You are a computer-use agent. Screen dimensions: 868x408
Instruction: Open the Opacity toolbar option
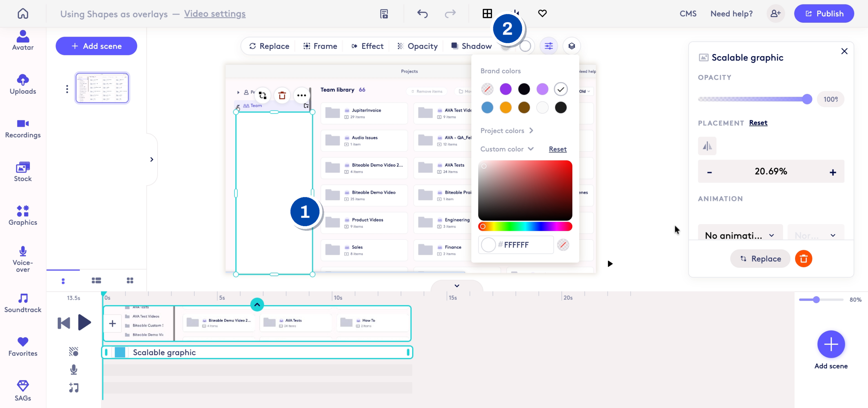coord(417,46)
